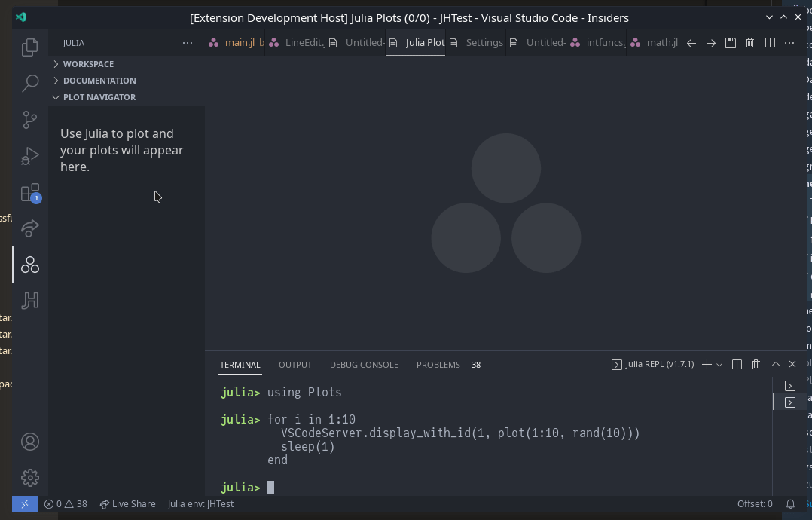Open the Explorer view in activity bar
The width and height of the screenshot is (812, 520).
(x=30, y=47)
